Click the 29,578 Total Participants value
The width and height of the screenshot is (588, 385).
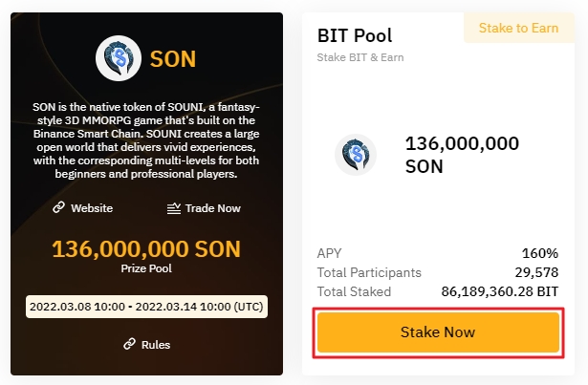pyautogui.click(x=536, y=272)
